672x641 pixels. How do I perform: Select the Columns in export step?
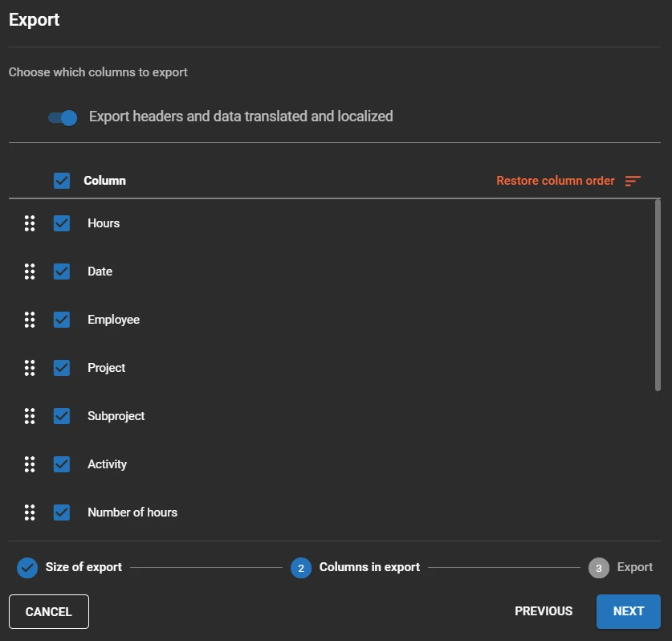pos(356,568)
